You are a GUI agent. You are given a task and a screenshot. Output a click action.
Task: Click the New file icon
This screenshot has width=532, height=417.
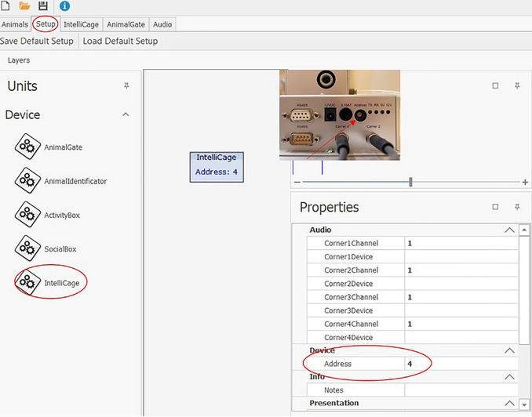(x=5, y=5)
